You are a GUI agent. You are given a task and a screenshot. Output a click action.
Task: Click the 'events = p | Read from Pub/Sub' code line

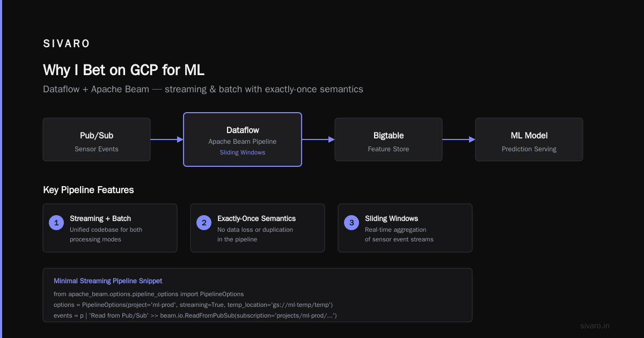195,315
